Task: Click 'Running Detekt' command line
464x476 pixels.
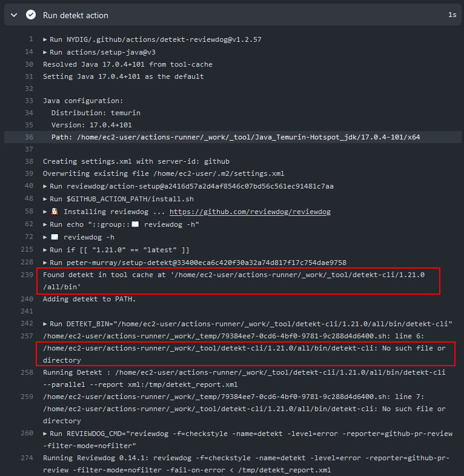Action: pos(244,378)
